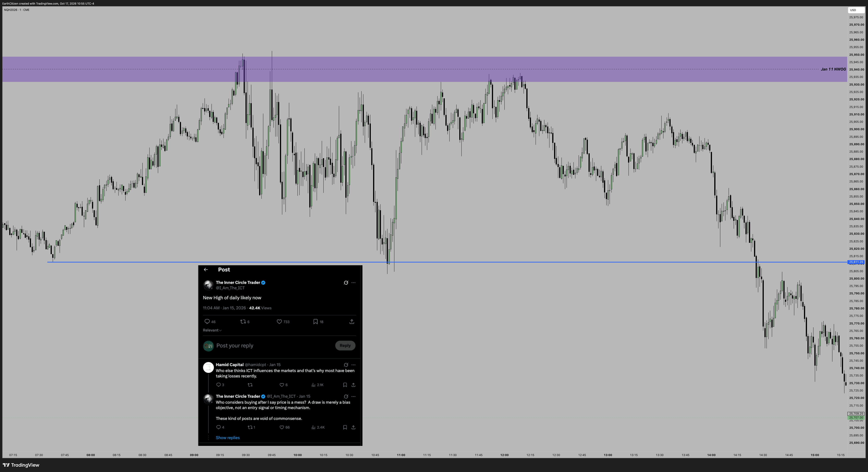This screenshot has width=868, height=472.
Task: Click the 11:04 AM · Jan 15, 2026 timestamp
Action: tap(224, 308)
